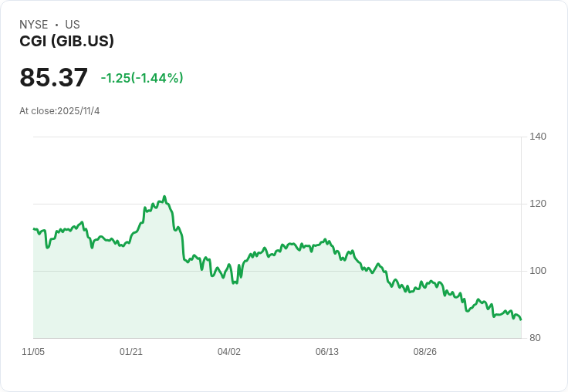The image size is (568, 392).
Task: Click the rightmost end of price line
Action: tap(521, 319)
